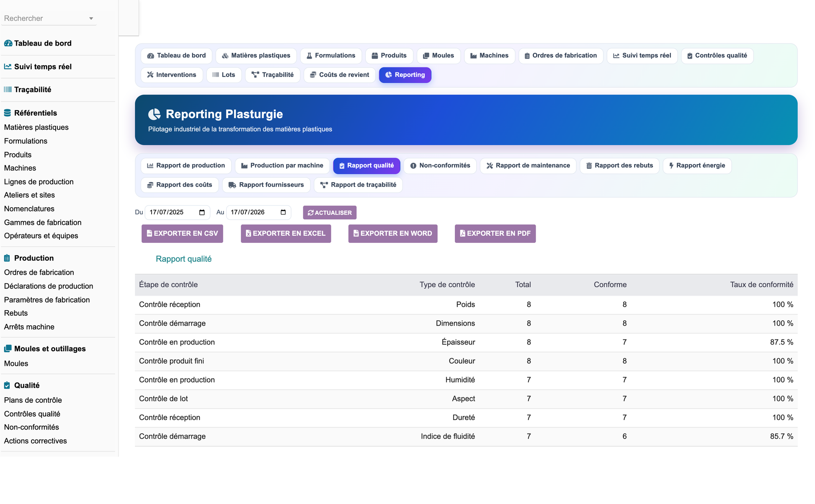
Task: Click the Excel file icon on Exporter en Excel
Action: point(248,234)
